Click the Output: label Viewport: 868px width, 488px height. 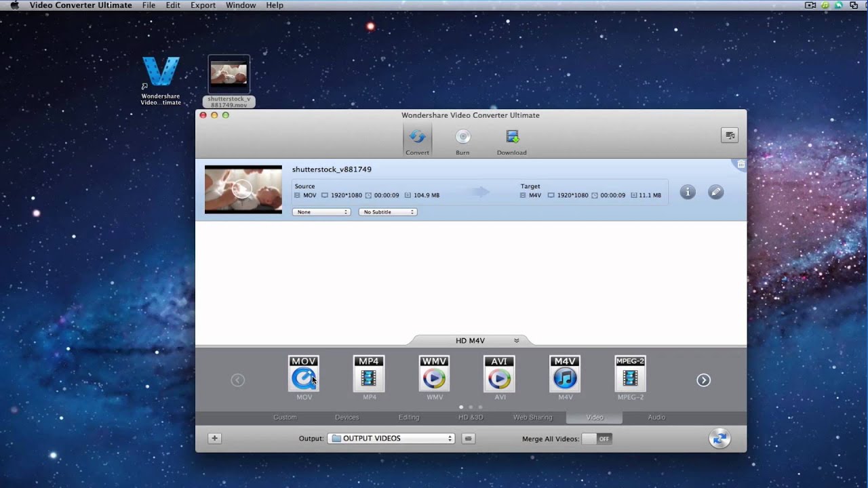(311, 439)
